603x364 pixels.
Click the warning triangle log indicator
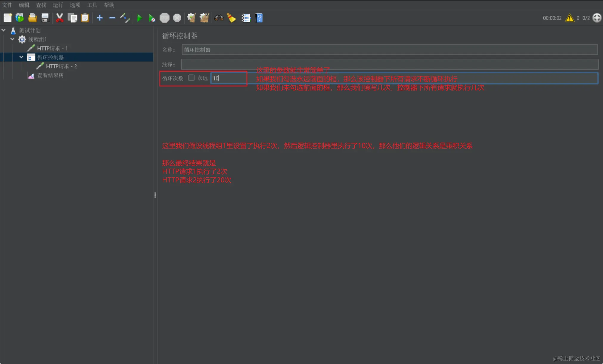569,18
